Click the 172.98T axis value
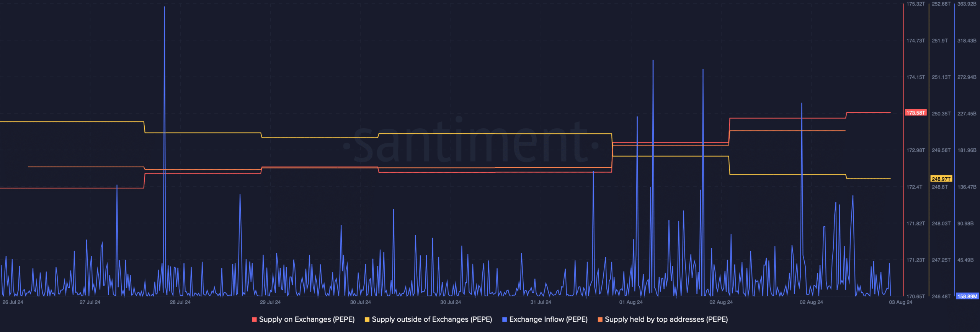Viewport: 980px width, 332px height. pyautogui.click(x=916, y=150)
